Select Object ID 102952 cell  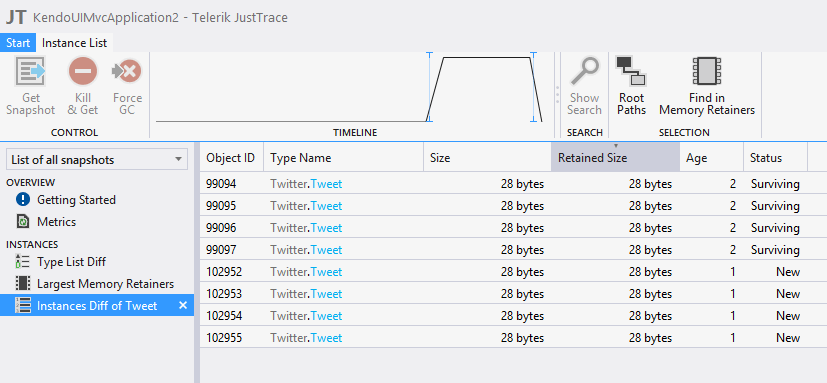pos(224,272)
